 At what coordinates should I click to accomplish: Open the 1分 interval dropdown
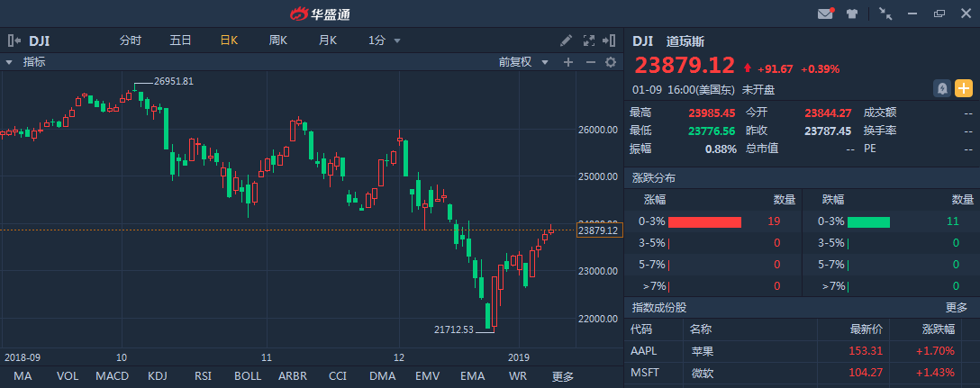(x=385, y=41)
